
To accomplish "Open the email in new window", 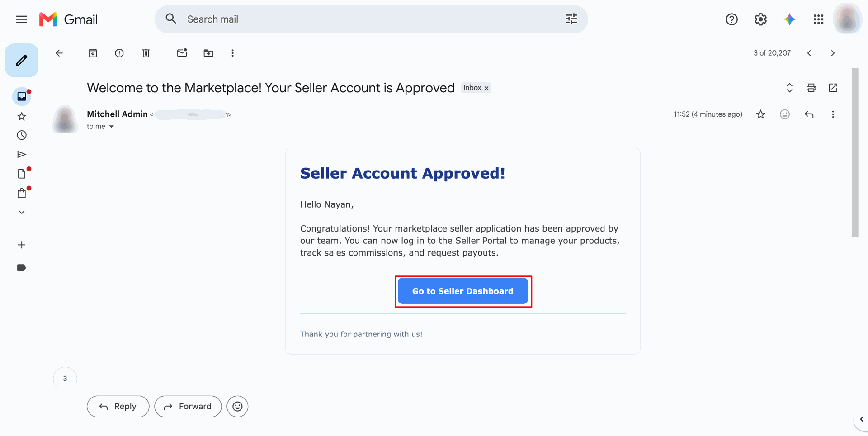I will [x=833, y=88].
